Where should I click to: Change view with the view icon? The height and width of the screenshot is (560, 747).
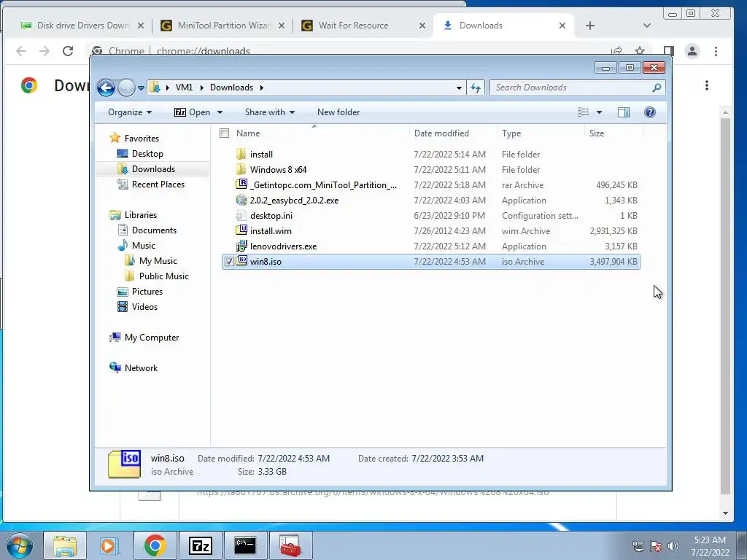583,112
